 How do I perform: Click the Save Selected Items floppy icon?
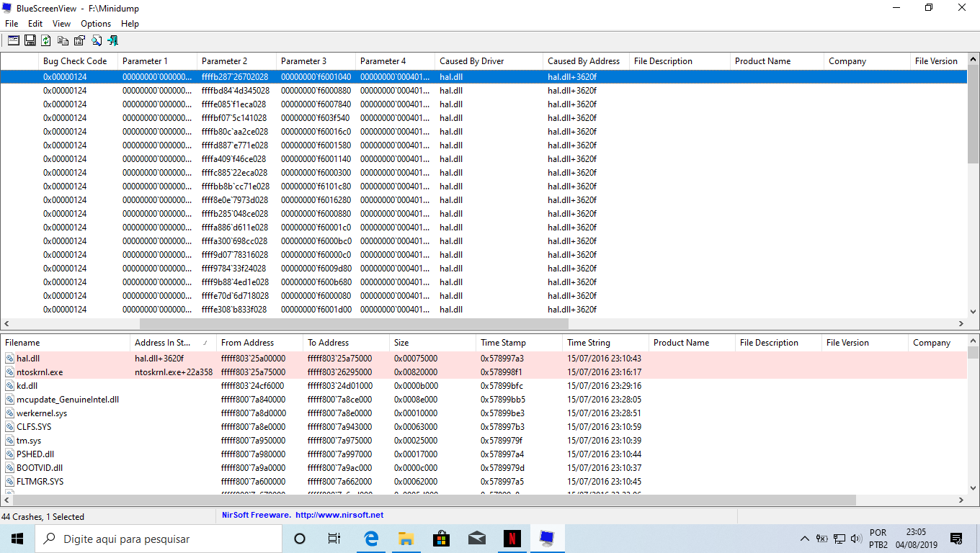click(x=30, y=40)
